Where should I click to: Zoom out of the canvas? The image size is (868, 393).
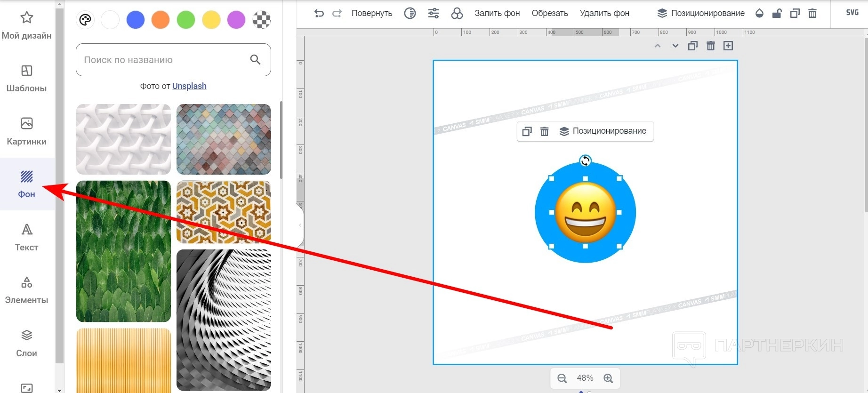click(562, 378)
